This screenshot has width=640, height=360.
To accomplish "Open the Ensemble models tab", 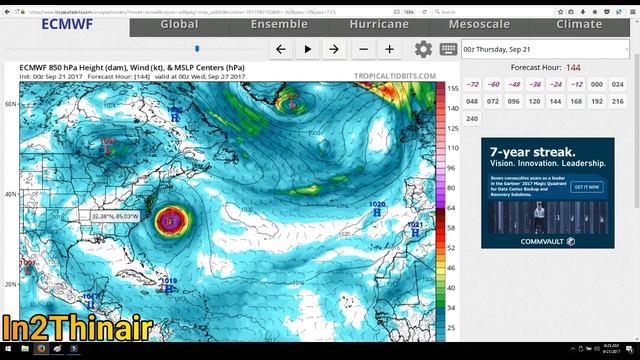I will point(279,24).
